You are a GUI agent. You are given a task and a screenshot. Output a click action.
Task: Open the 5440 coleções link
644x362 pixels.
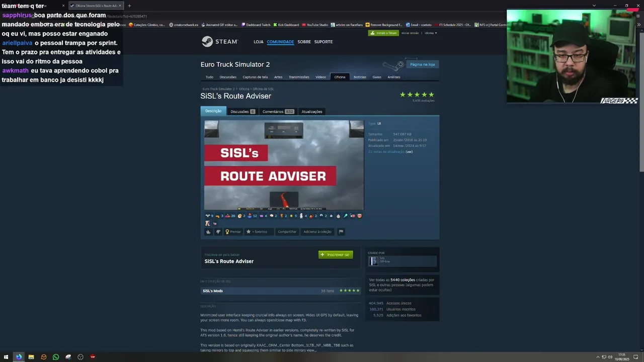[x=403, y=280]
